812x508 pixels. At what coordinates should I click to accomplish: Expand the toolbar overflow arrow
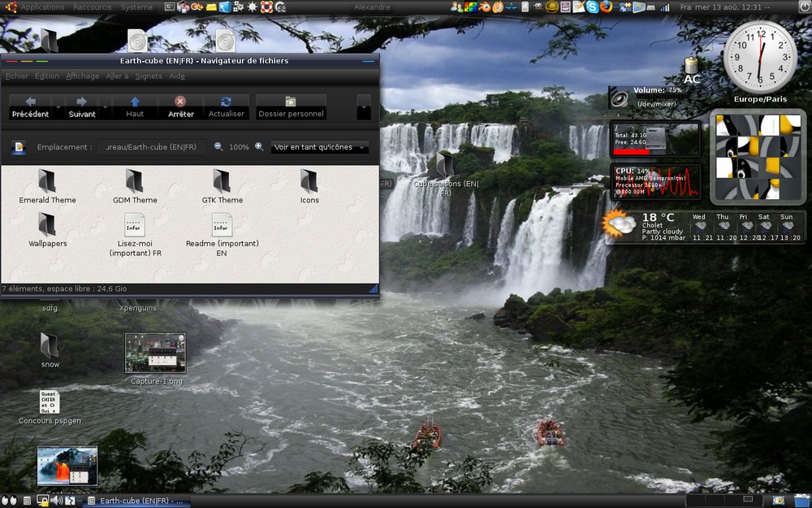tap(364, 106)
